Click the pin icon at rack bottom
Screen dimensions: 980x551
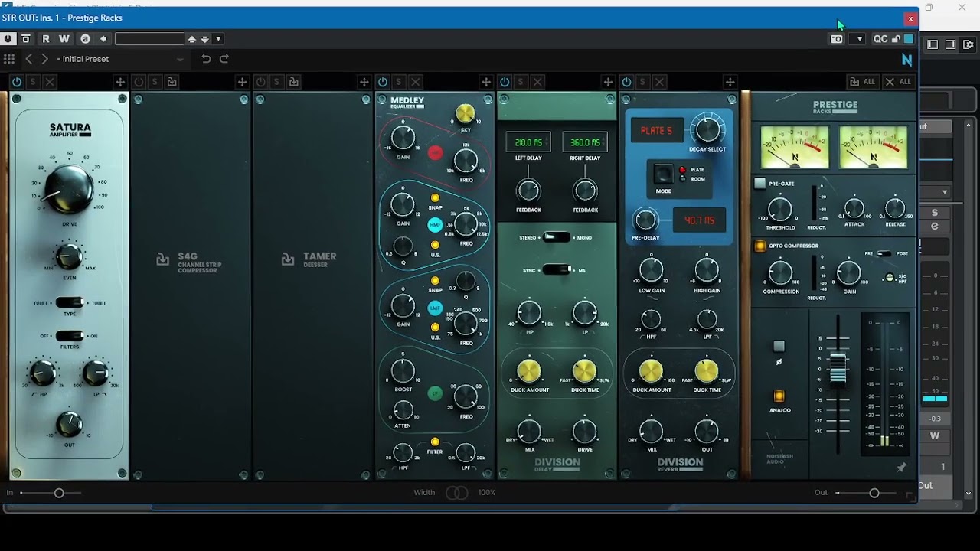click(x=901, y=467)
